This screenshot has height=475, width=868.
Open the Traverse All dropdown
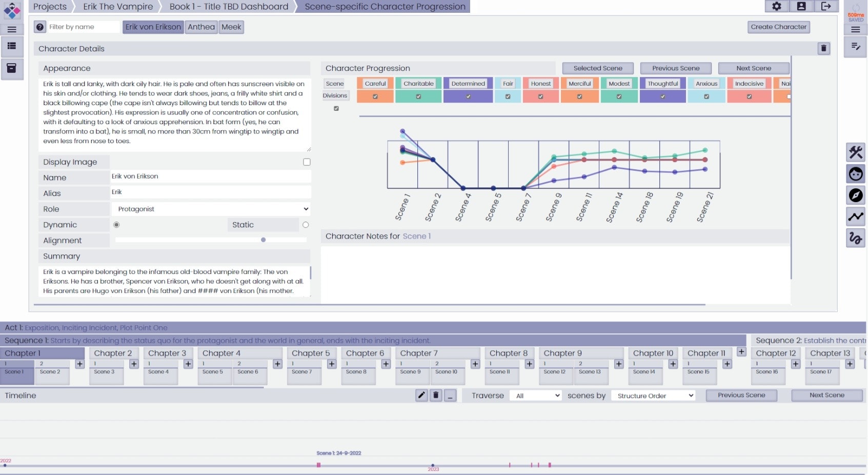[536, 396]
